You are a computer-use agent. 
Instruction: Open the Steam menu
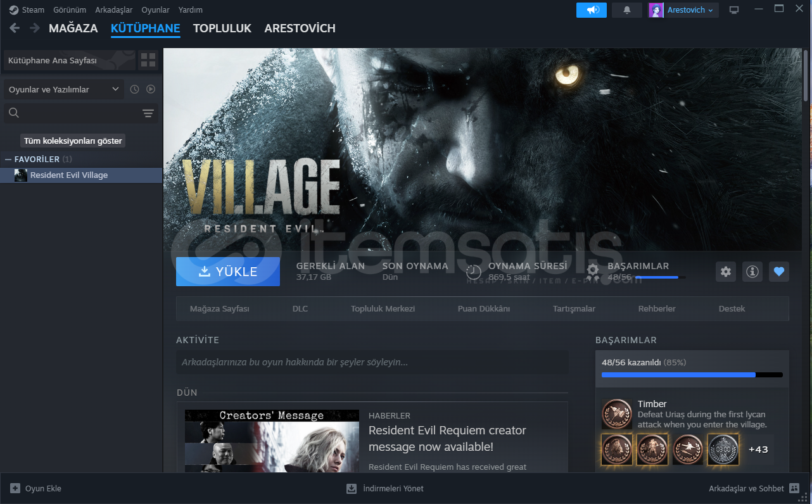33,10
